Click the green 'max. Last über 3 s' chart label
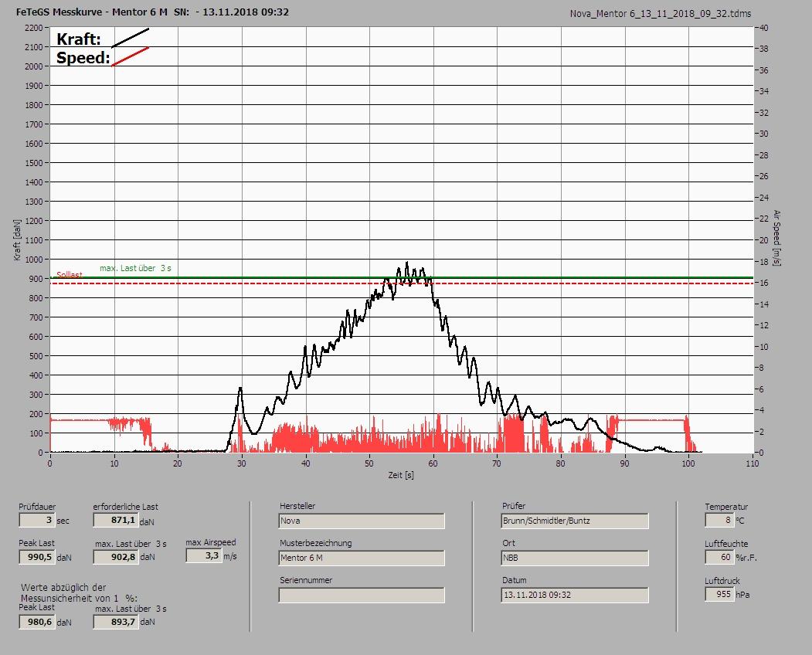 pyautogui.click(x=135, y=268)
